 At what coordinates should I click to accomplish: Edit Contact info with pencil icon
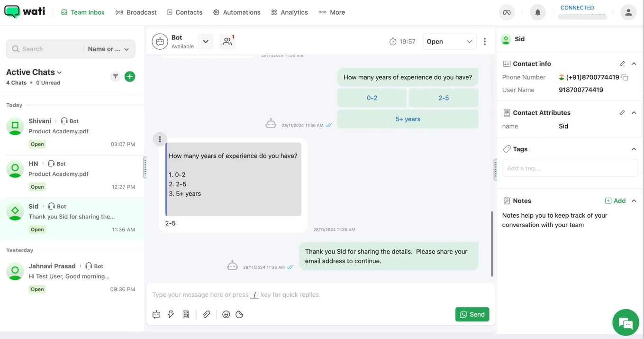coord(622,64)
